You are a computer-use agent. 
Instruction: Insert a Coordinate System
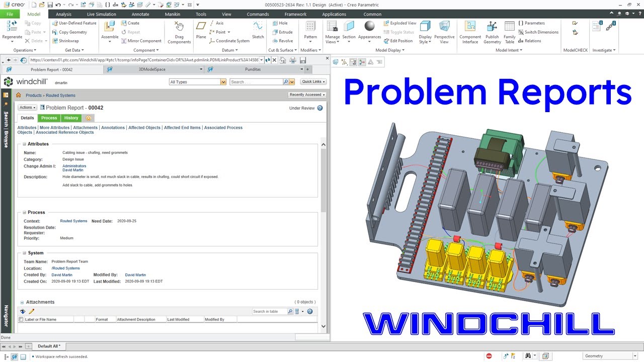(229, 41)
